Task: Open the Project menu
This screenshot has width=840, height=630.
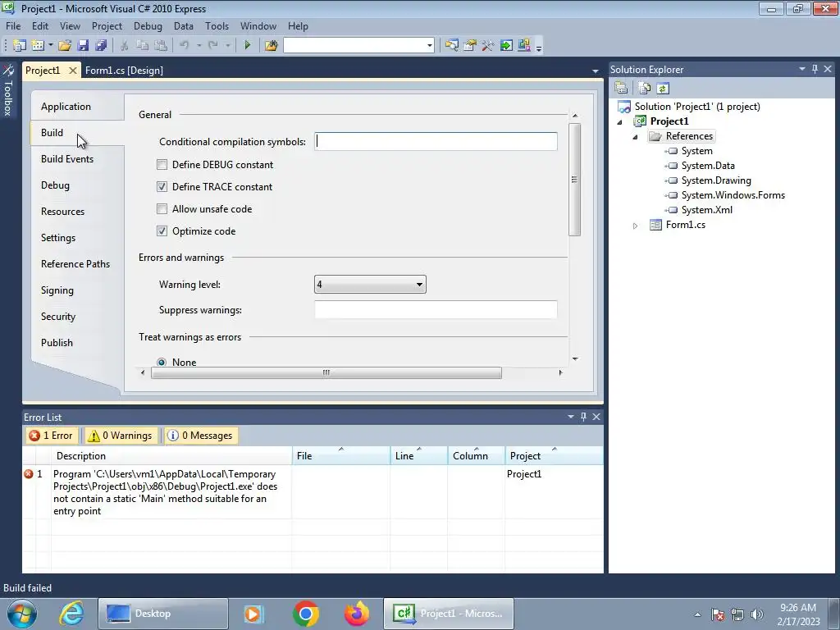Action: pyautogui.click(x=107, y=25)
